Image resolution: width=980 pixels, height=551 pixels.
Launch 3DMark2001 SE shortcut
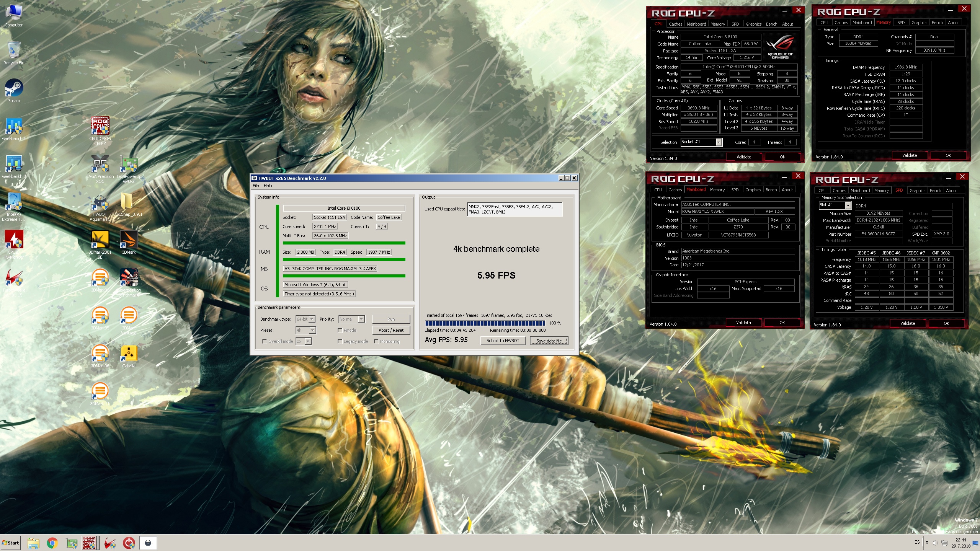(100, 245)
